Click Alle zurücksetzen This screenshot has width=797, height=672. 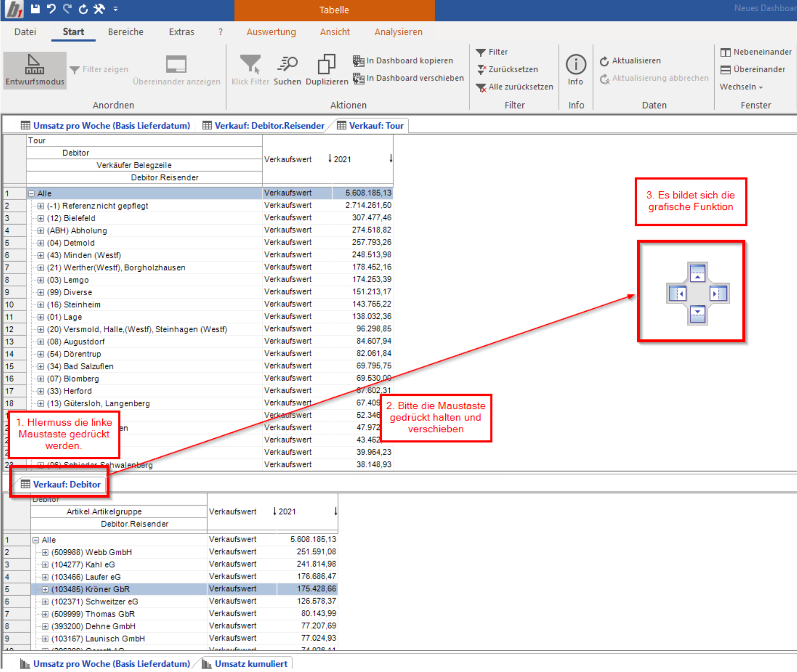[x=514, y=87]
